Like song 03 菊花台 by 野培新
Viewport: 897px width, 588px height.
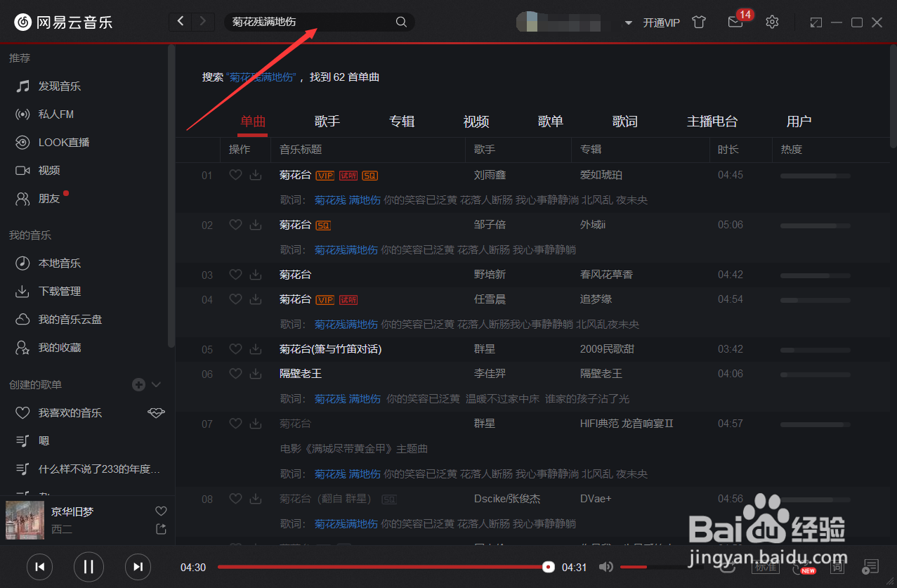[235, 275]
